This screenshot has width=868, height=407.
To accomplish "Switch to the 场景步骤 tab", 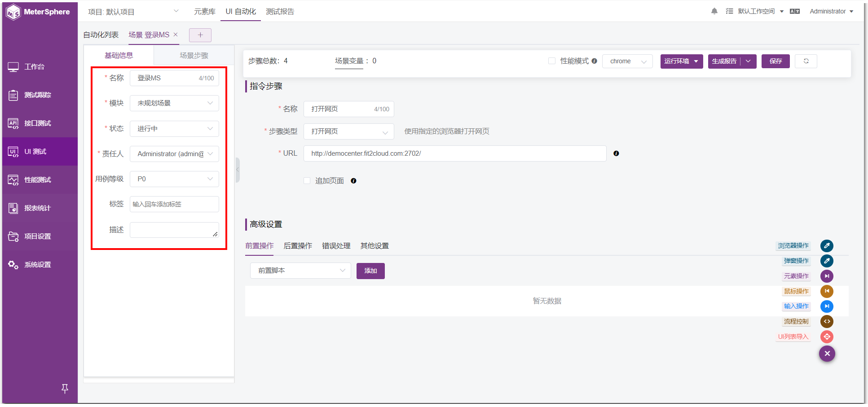I will pos(194,55).
